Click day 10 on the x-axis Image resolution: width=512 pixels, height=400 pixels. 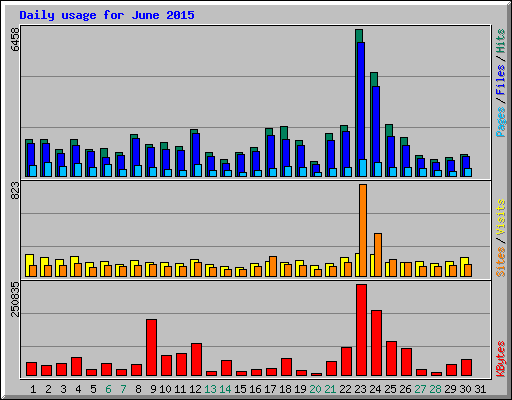coord(165,389)
